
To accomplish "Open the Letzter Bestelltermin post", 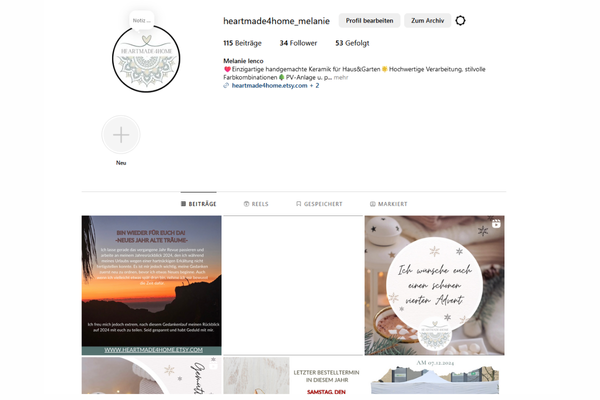I will [293, 376].
